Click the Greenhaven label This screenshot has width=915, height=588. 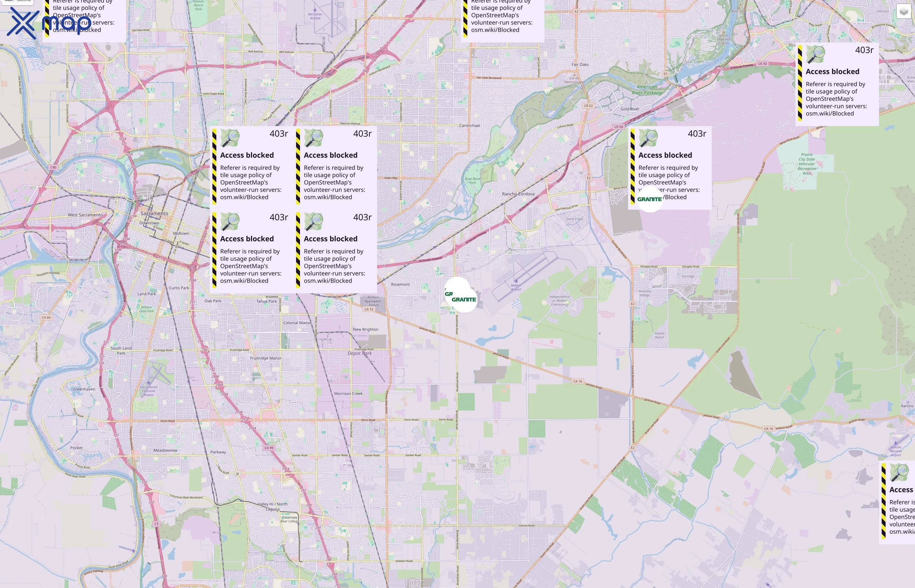pos(84,389)
